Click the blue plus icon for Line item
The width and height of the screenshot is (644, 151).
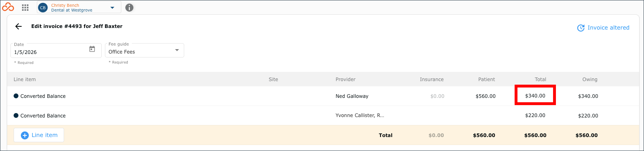pos(25,135)
